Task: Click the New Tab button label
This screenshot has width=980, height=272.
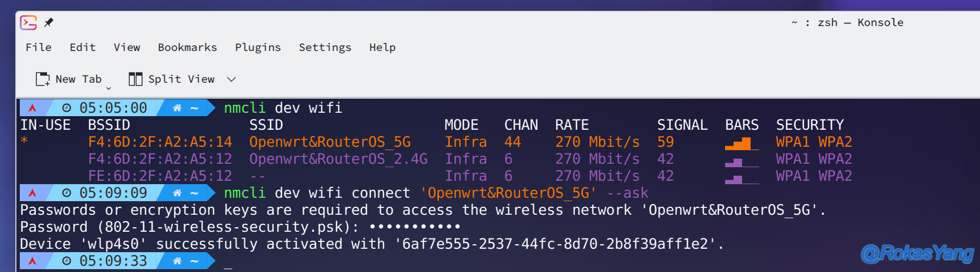Action: click(x=79, y=79)
